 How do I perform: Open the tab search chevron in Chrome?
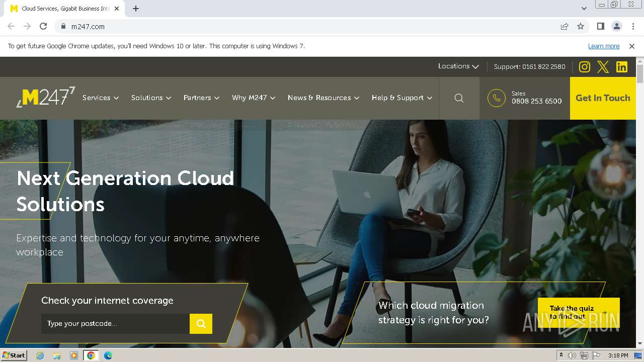click(x=584, y=9)
